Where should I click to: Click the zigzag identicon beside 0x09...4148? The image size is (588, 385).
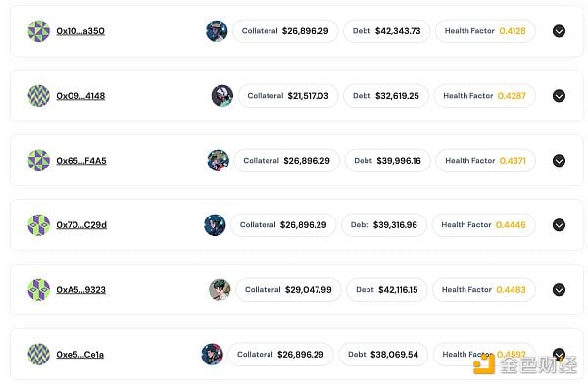coord(39,96)
